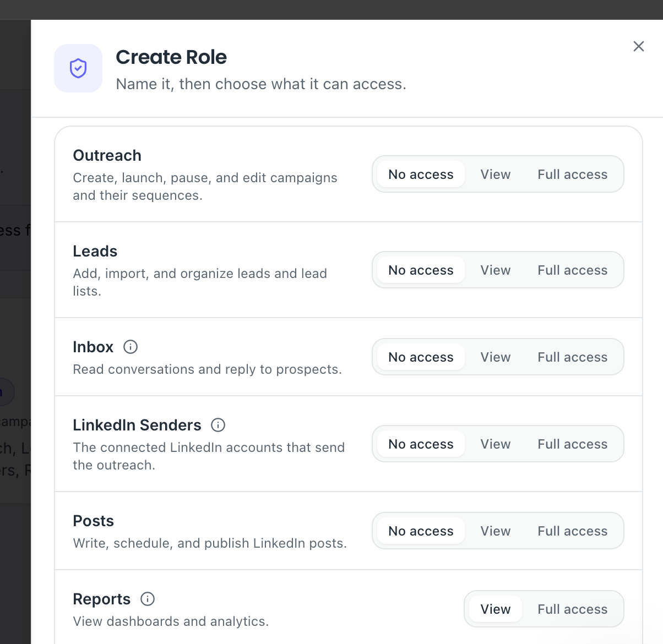Click "Write, schedule, and publish LinkedIn posts."
Image resolution: width=663 pixels, height=644 pixels.
point(210,543)
